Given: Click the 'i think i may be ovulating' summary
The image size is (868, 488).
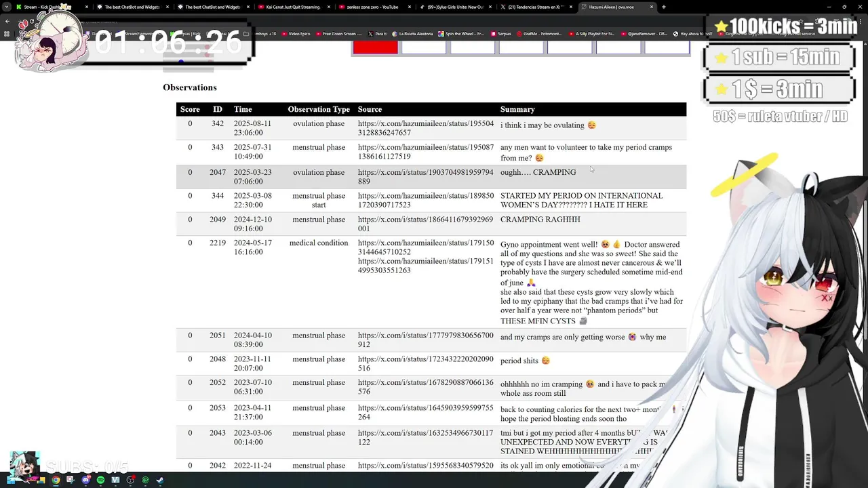Looking at the screenshot, I should tap(548, 125).
